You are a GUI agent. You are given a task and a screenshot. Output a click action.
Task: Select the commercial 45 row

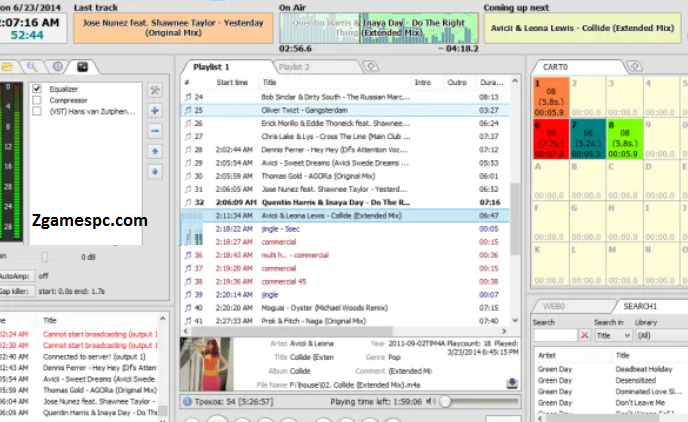tap(345, 282)
